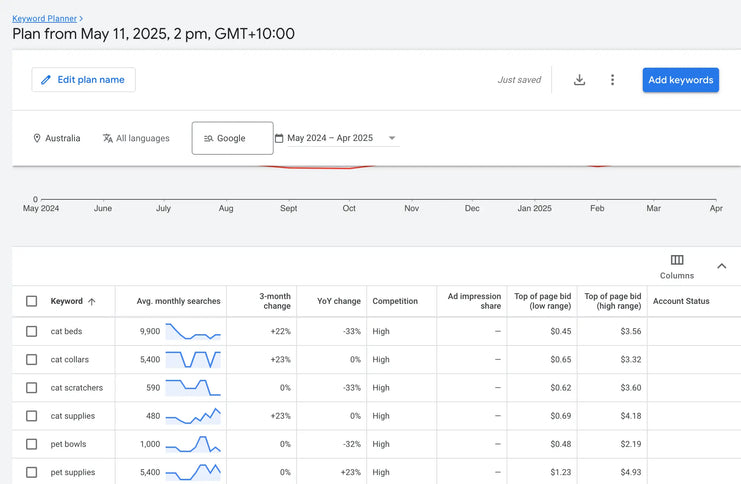Image resolution: width=741 pixels, height=484 pixels.
Task: Toggle the select-all header checkbox
Action: (x=32, y=301)
